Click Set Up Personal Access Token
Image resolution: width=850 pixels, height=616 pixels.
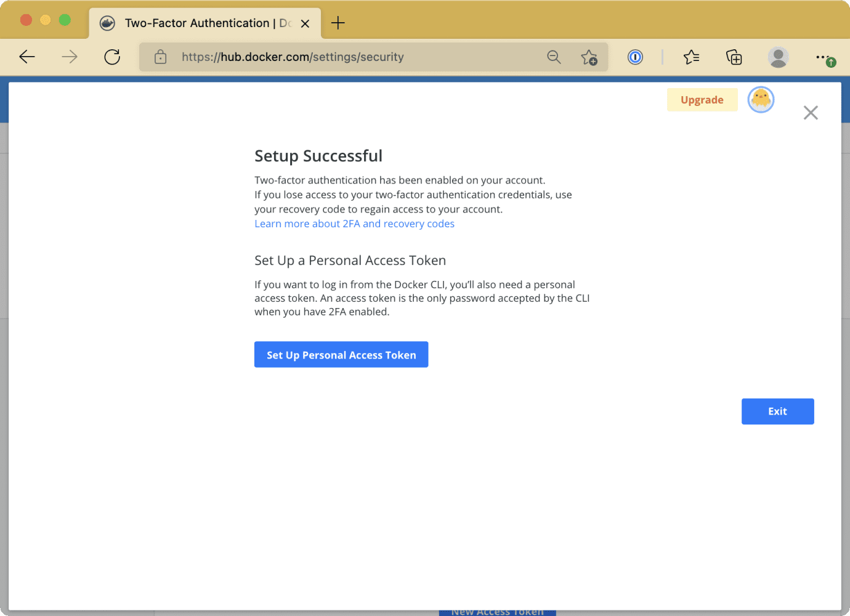point(341,355)
